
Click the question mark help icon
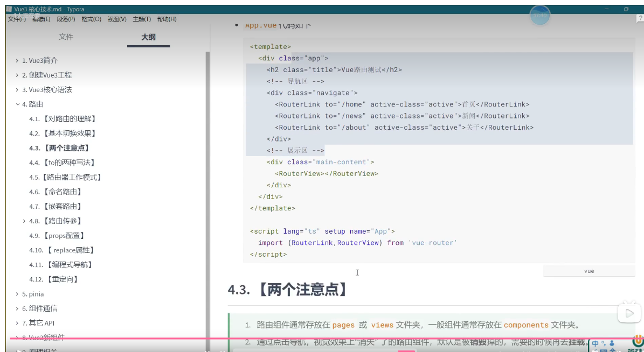click(640, 19)
